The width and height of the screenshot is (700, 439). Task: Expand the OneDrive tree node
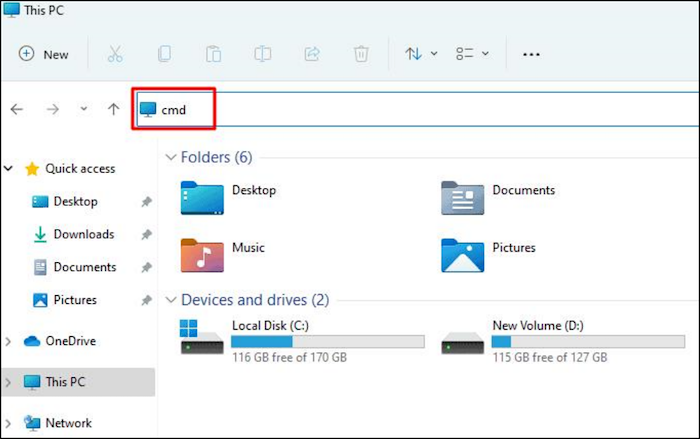pos(9,341)
